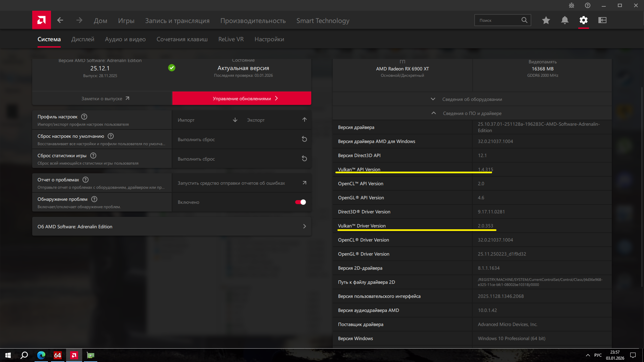The image size is (644, 362).
Task: Open favorites with the star icon
Action: click(x=546, y=20)
